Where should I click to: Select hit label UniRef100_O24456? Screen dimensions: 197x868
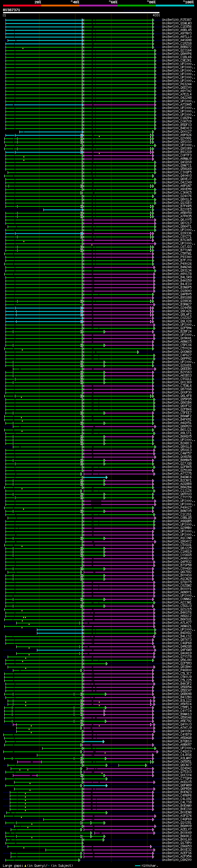(x=177, y=308)
